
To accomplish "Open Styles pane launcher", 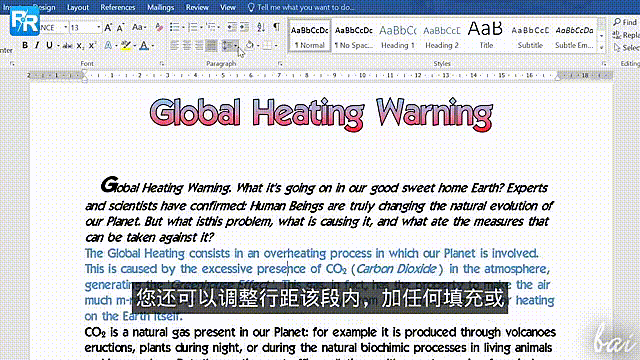I will [604, 64].
